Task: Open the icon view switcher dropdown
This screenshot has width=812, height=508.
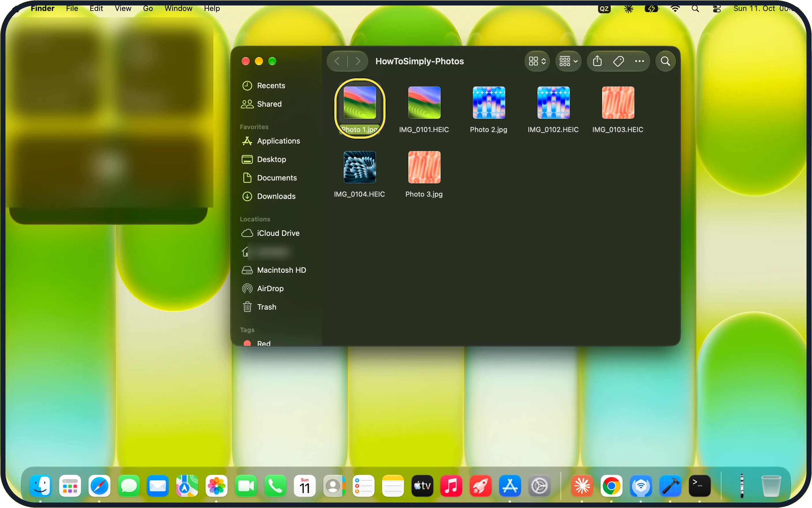Action: coord(537,61)
